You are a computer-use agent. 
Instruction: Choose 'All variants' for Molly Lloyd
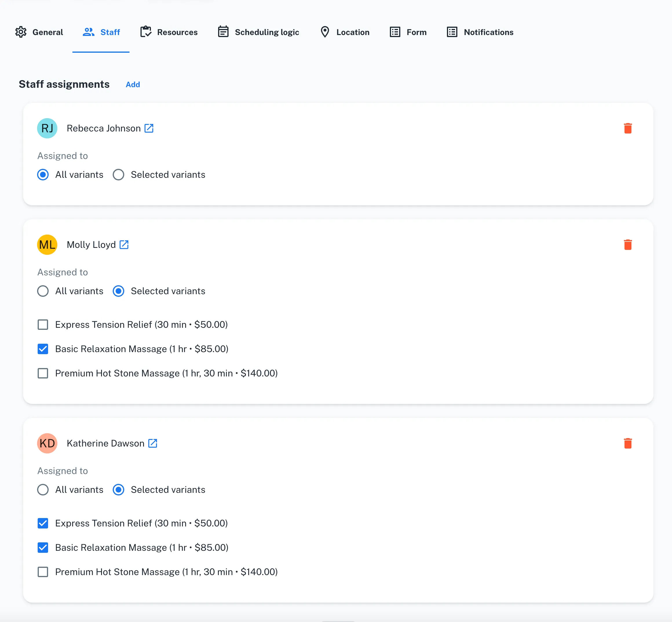[x=43, y=291]
